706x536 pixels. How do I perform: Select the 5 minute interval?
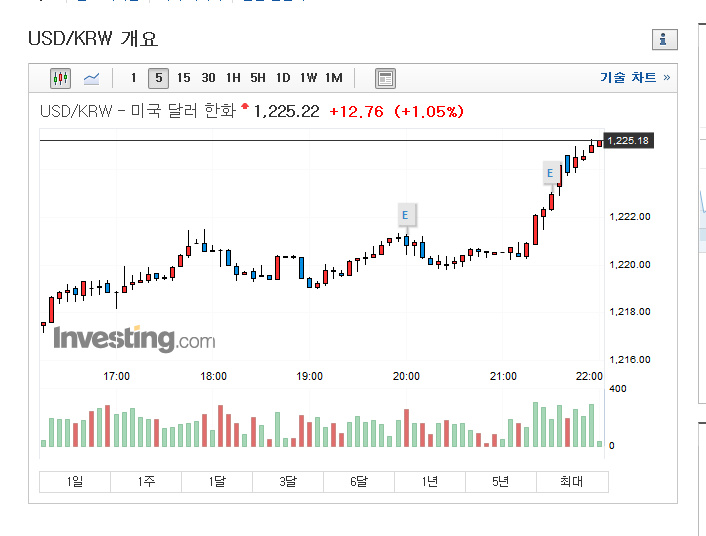click(x=158, y=78)
